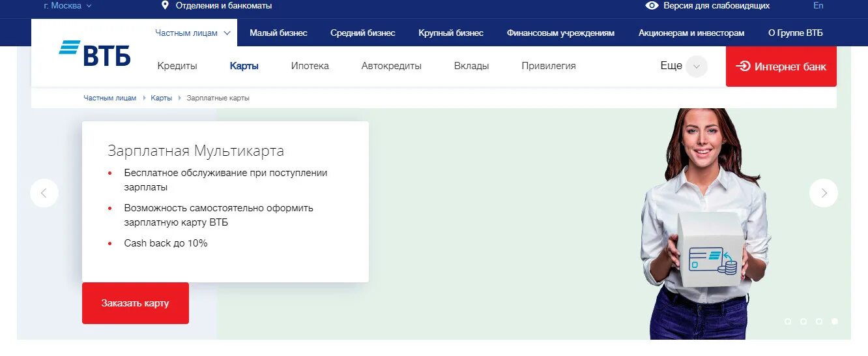This screenshot has width=868, height=356.
Task: Select the fourth filled carousel dot
Action: click(835, 321)
